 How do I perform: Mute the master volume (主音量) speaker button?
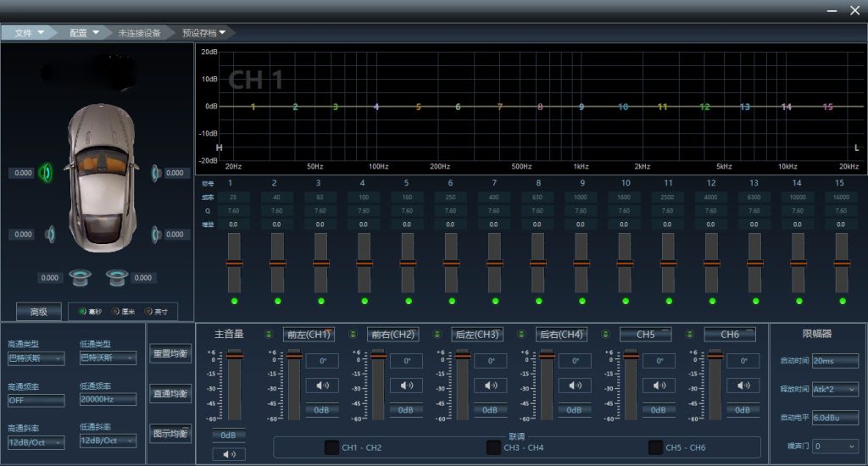229,454
